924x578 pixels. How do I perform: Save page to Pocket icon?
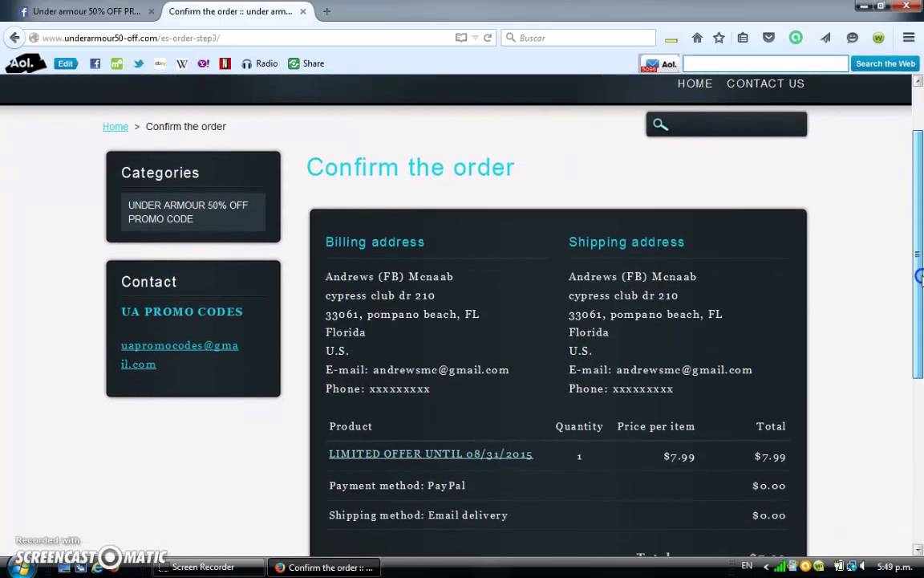768,38
